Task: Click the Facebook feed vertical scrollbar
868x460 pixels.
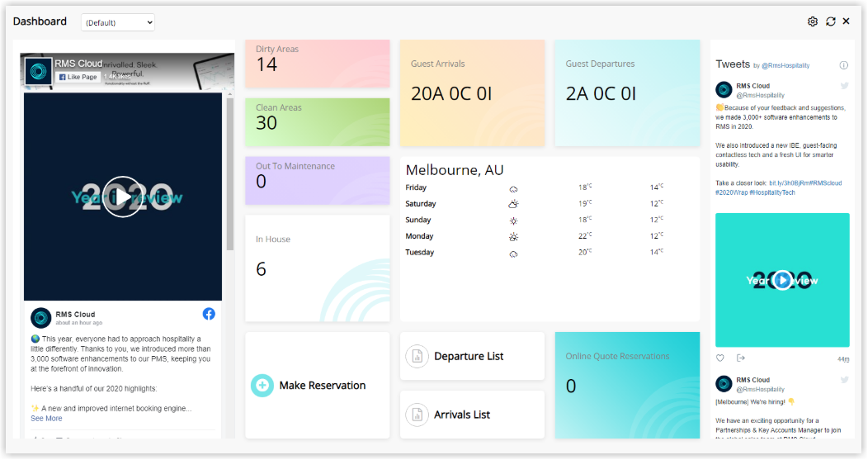Action: [229, 174]
